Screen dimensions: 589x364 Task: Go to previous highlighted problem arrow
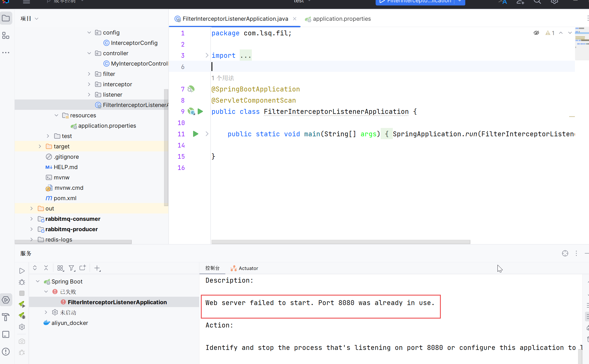[561, 33]
